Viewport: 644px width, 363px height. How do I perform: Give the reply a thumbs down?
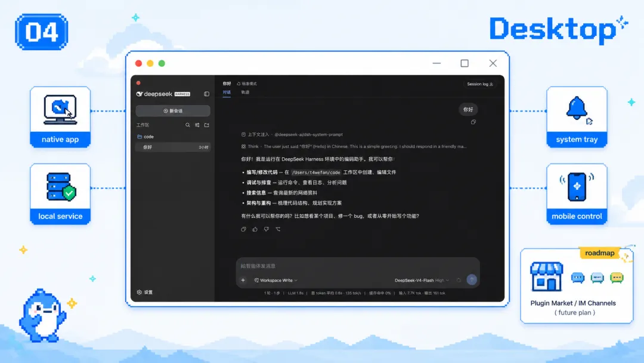pyautogui.click(x=267, y=229)
